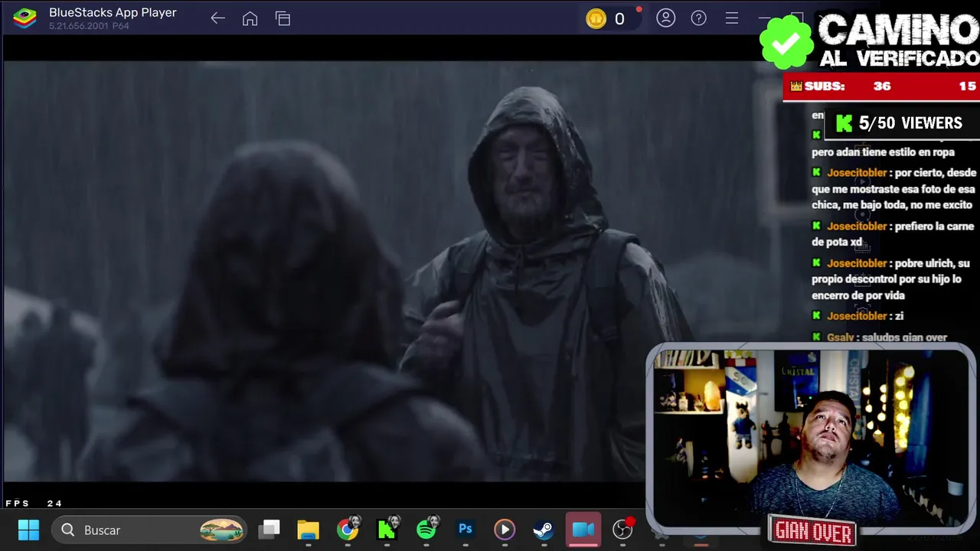980x551 pixels.
Task: Click the Buscar taskbar search box
Action: (149, 530)
